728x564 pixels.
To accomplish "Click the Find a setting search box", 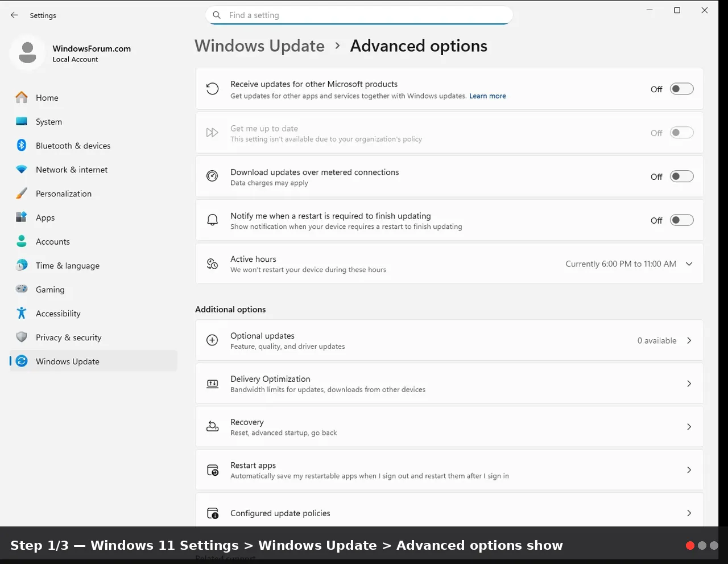I will 359,15.
